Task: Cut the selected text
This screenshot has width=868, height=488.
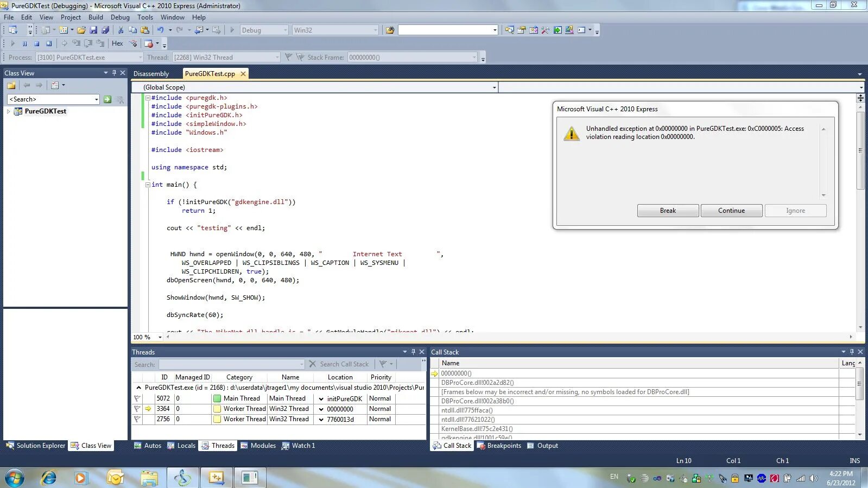Action: coord(121,30)
